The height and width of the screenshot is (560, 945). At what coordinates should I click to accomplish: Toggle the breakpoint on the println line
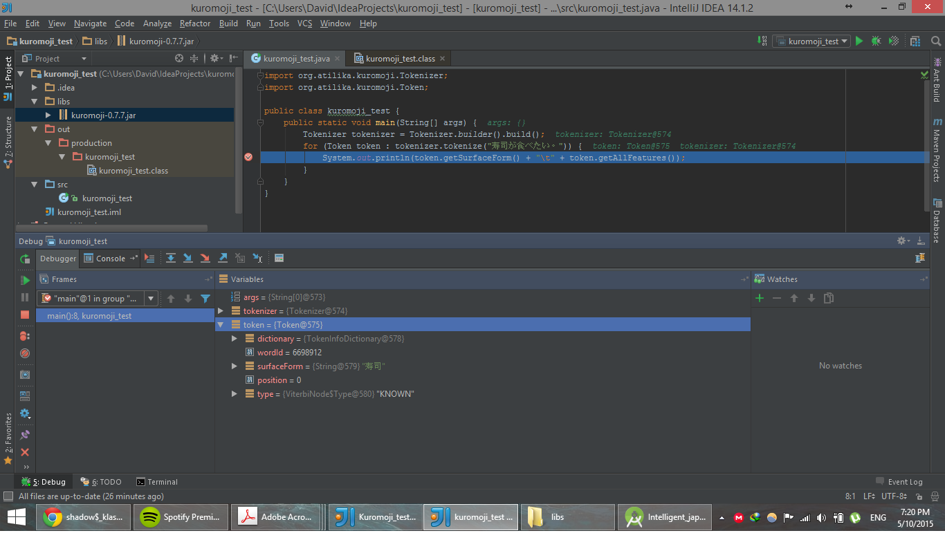(x=248, y=157)
